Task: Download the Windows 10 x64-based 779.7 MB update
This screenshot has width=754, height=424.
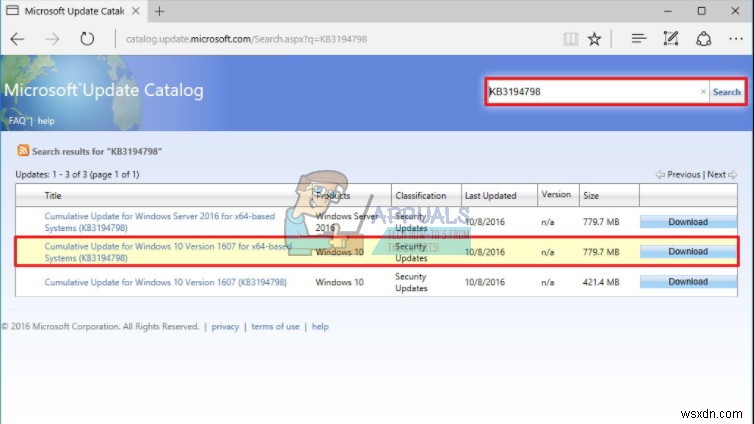Action: (x=688, y=251)
